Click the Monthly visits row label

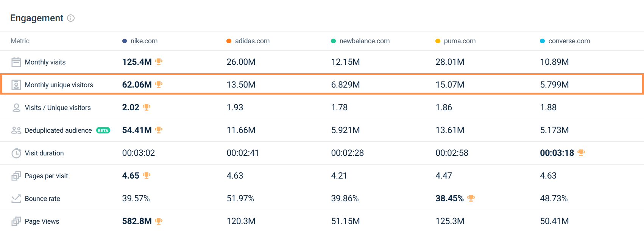45,62
